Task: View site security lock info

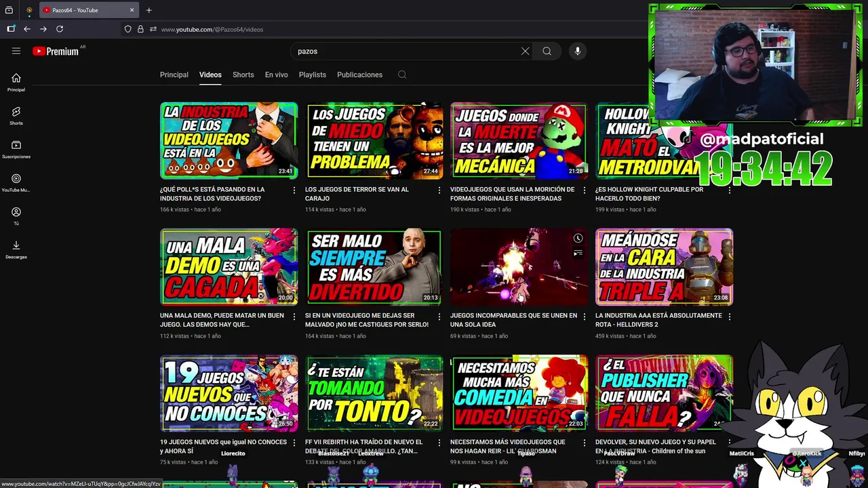Action: pyautogui.click(x=140, y=29)
